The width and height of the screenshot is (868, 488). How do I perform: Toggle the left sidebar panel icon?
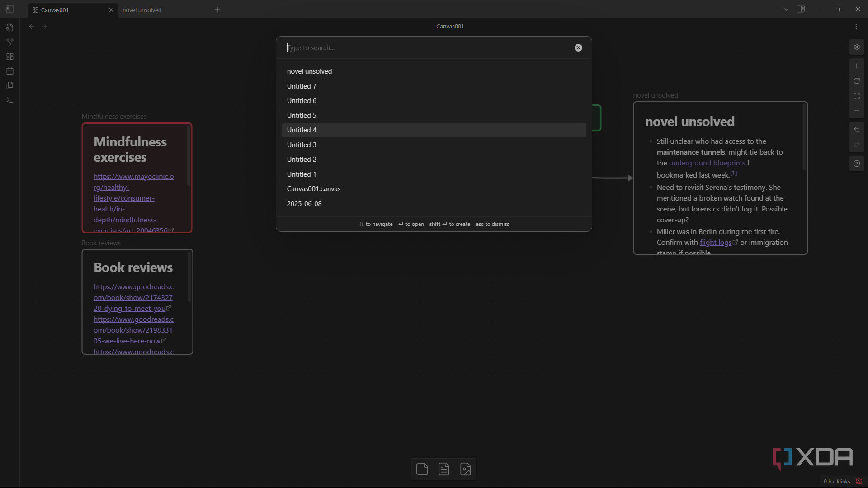[x=10, y=9]
